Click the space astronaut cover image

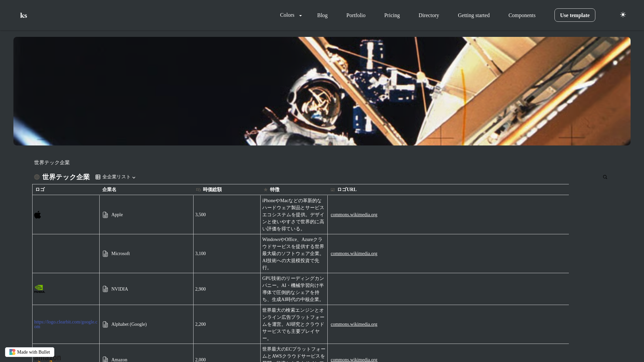point(322,91)
